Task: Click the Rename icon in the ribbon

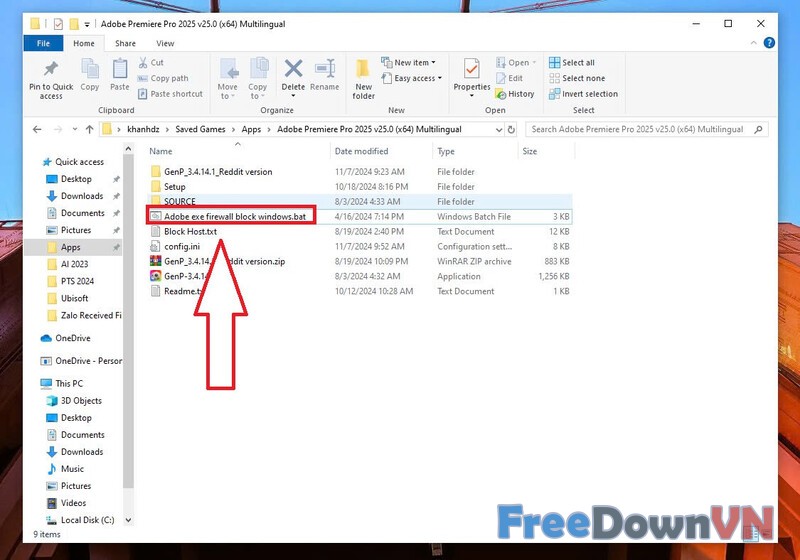Action: click(324, 71)
